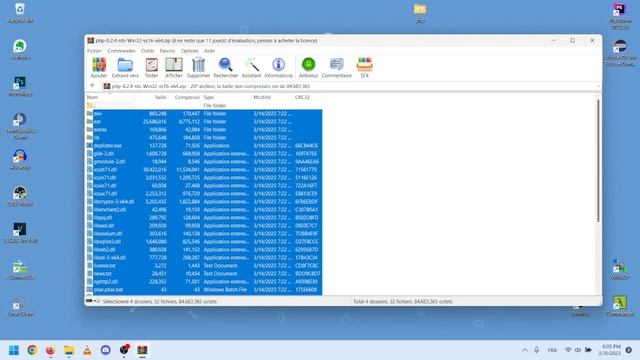Viewport: 640px width, 360px height.
Task: Select the news.txt file row
Action: point(204,273)
